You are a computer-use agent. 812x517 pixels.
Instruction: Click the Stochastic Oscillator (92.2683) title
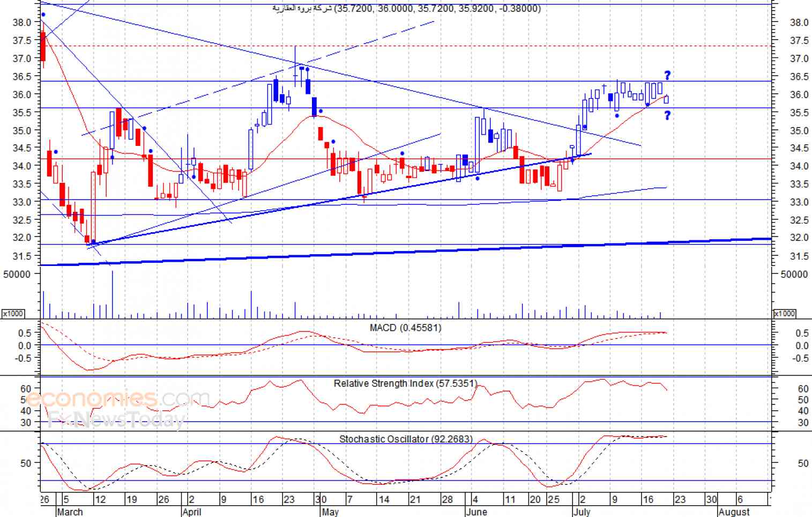pos(406,439)
